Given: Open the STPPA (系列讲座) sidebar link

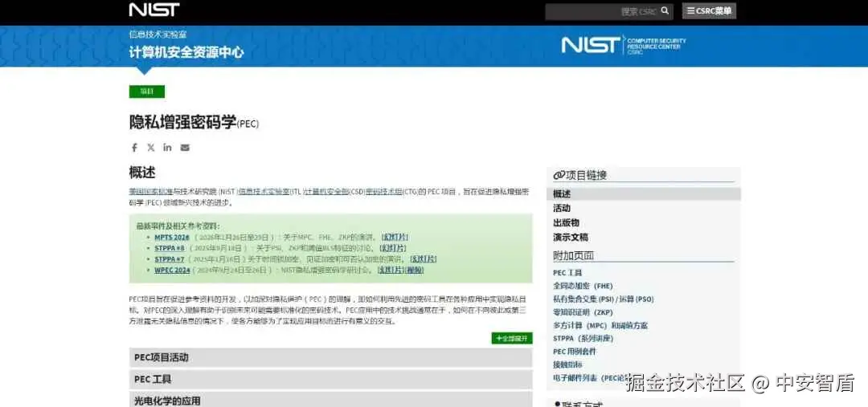Looking at the screenshot, I should [583, 339].
